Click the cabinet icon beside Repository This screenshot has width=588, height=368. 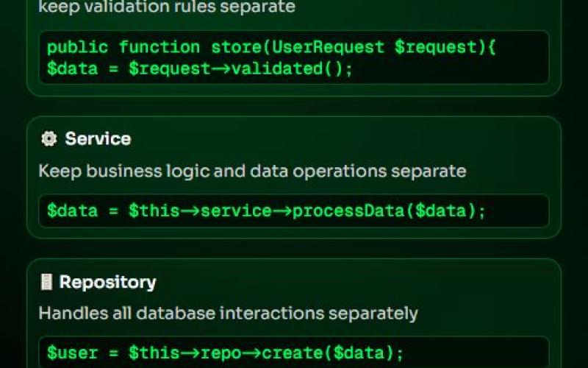[46, 282]
